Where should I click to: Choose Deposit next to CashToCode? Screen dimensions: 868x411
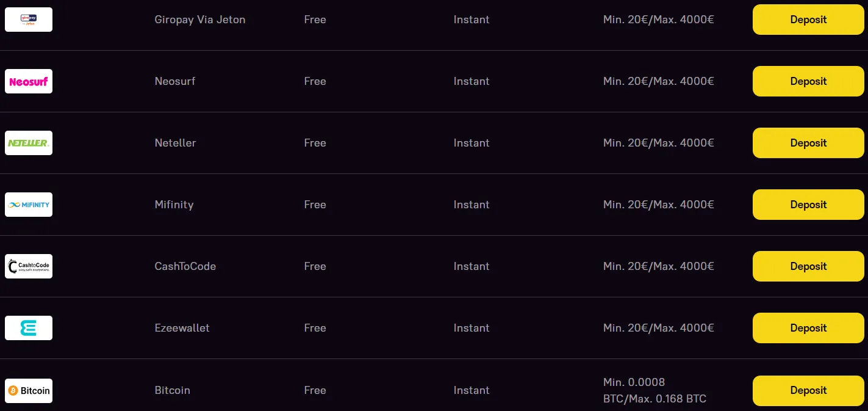808,266
